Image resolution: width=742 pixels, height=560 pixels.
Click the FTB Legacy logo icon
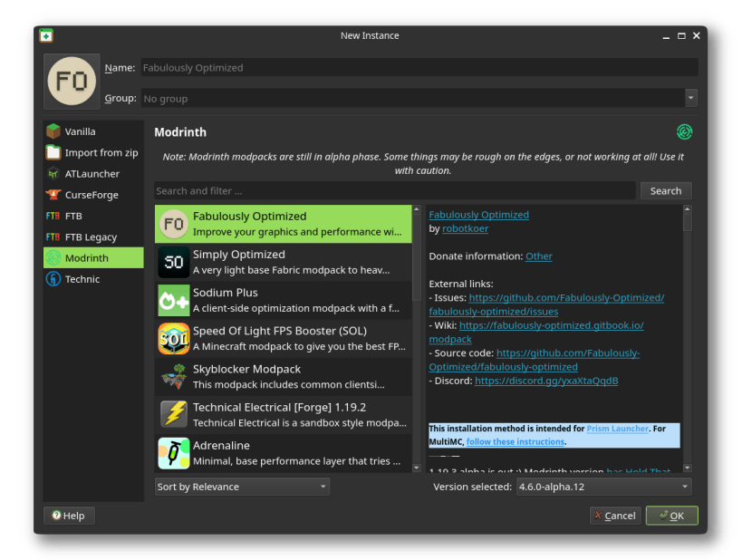(53, 237)
